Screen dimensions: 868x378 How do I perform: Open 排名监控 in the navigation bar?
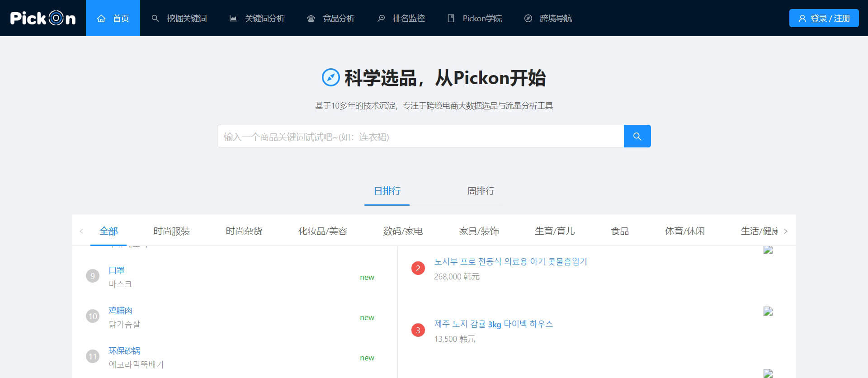401,18
